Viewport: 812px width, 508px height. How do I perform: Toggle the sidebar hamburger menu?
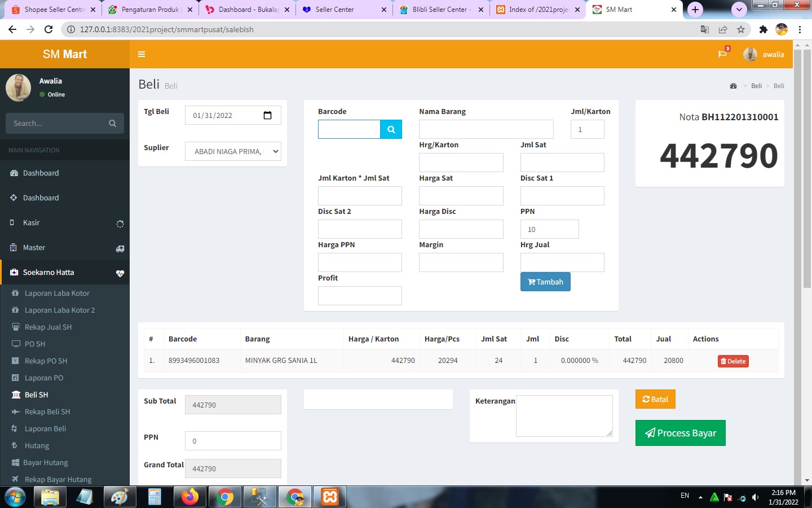[x=142, y=54]
